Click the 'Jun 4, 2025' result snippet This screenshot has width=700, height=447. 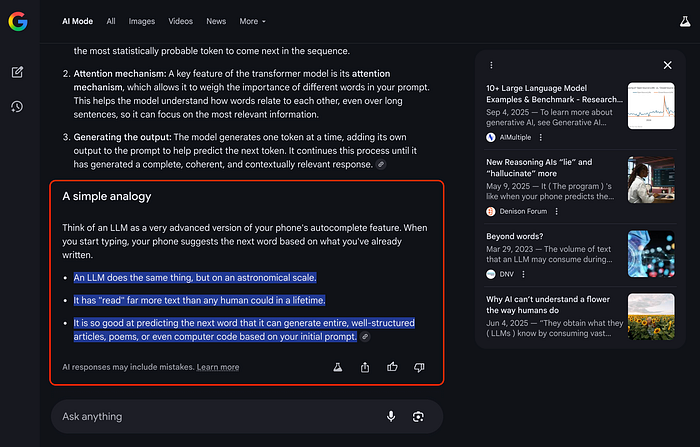tap(554, 328)
